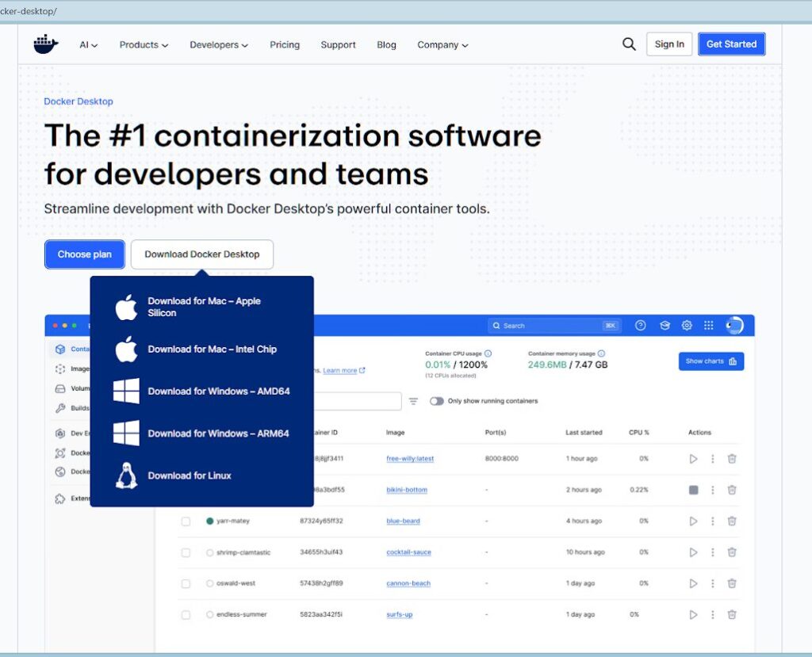812x657 pixels.
Task: Click the help question mark icon
Action: coord(641,326)
